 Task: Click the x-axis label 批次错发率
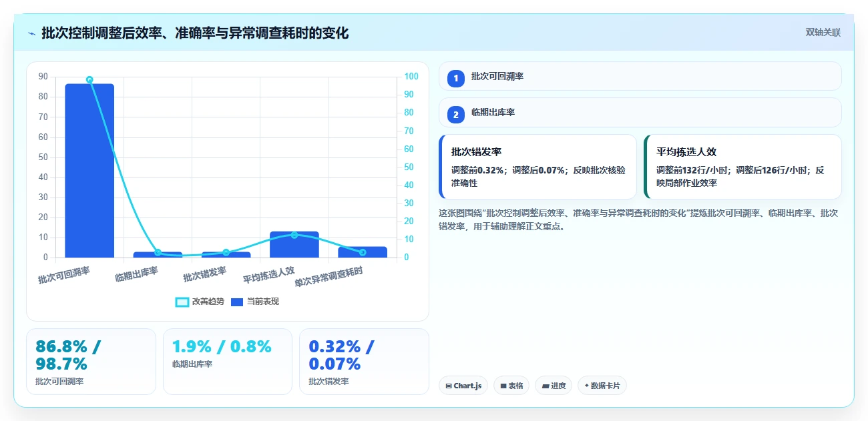(x=205, y=274)
